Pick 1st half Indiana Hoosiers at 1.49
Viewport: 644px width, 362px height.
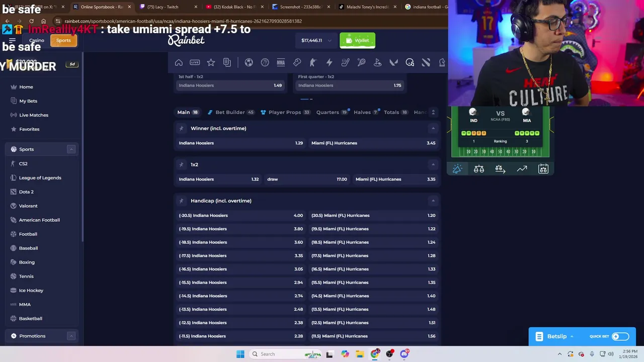230,85
